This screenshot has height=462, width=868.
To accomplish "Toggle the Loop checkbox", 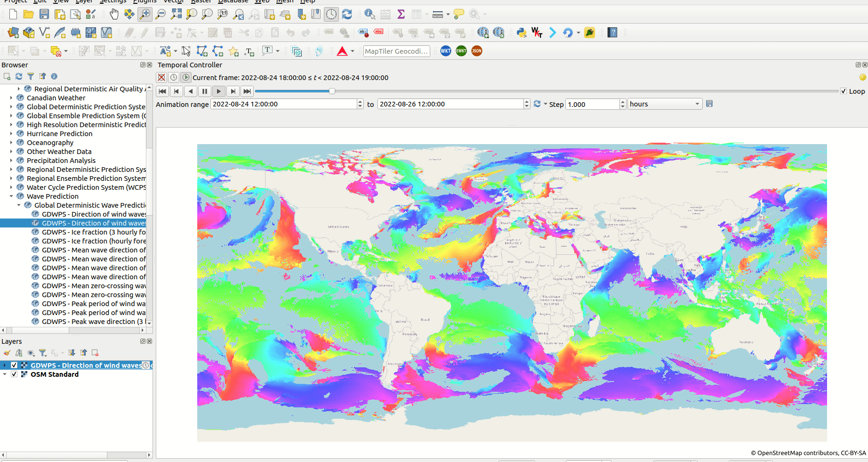I will tap(844, 91).
